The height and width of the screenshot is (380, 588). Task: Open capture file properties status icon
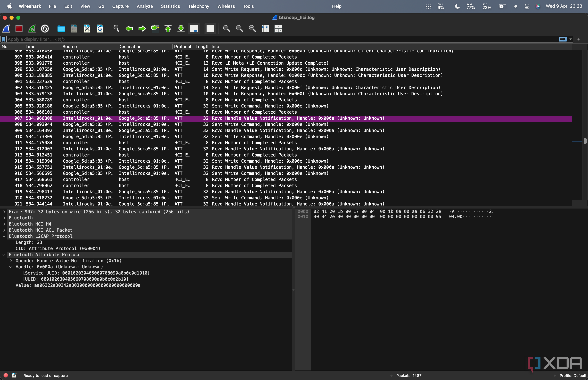pos(14,375)
